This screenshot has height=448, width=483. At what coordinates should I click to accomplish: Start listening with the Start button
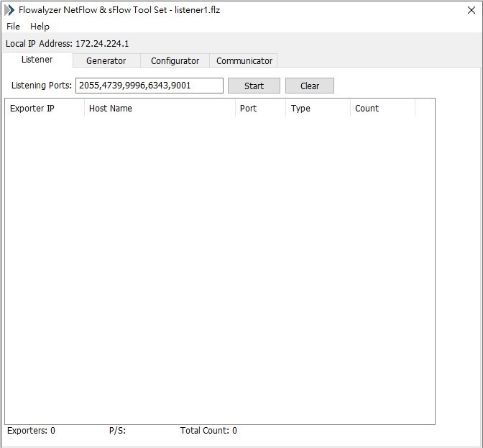[x=254, y=86]
